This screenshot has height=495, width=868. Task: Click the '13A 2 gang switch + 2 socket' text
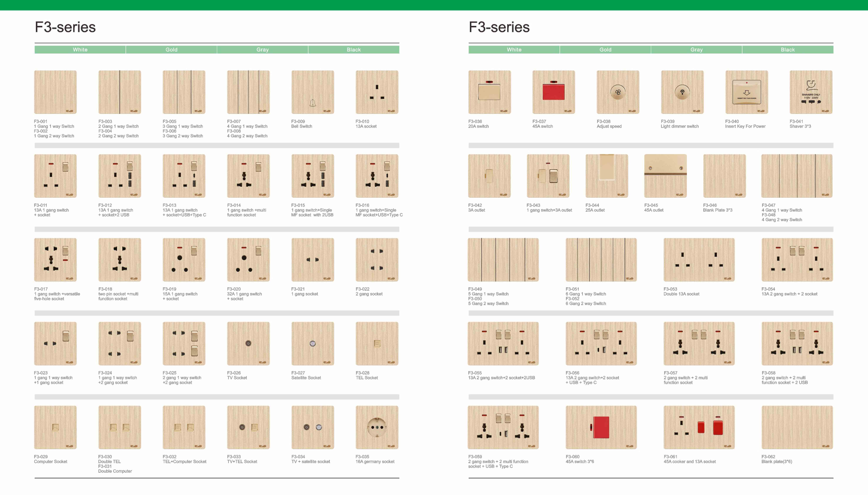point(789,294)
